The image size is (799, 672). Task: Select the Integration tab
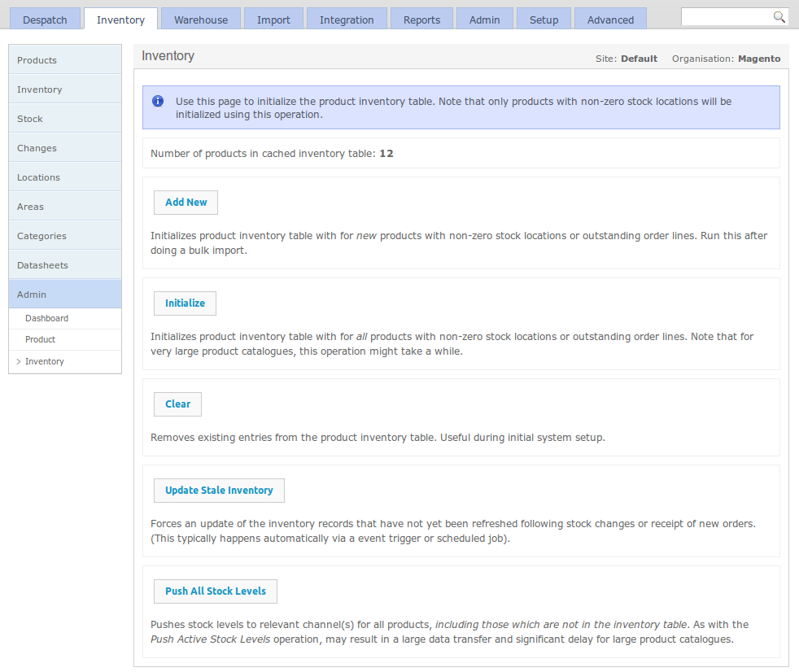(347, 20)
